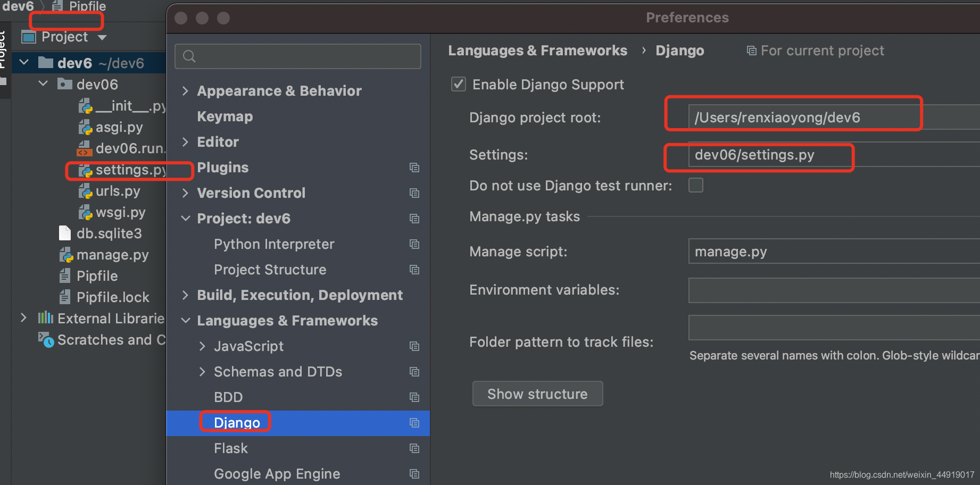
Task: Click project-level icon next to Plugins
Action: click(414, 168)
